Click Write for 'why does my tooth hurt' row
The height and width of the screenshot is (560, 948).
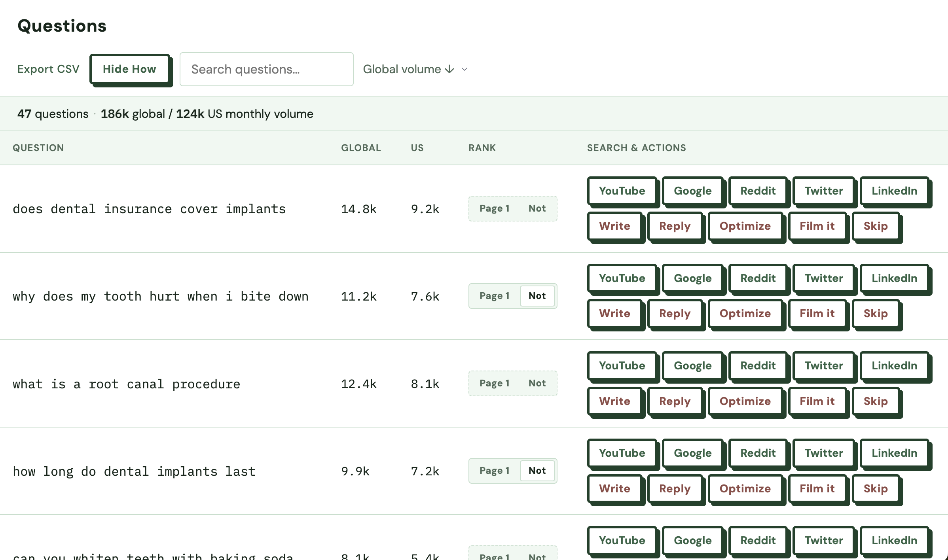[x=614, y=313]
